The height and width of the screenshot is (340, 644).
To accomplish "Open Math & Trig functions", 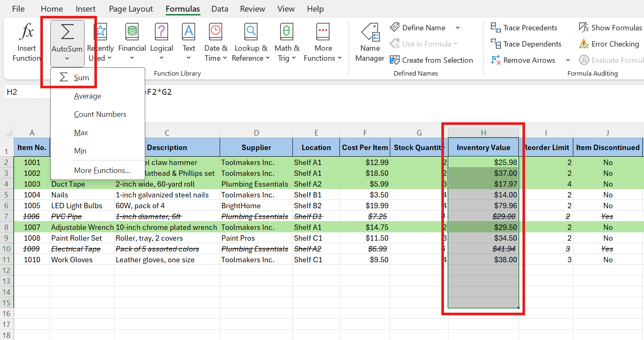I will tap(287, 42).
